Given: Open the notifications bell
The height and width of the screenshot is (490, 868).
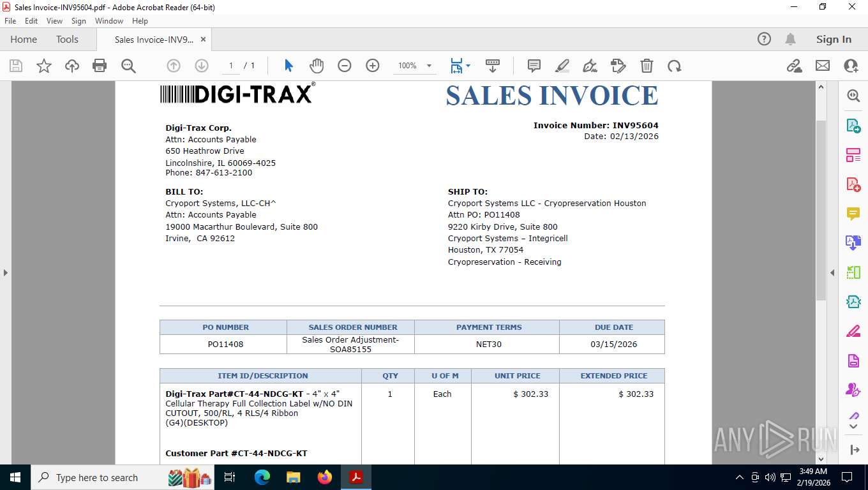Looking at the screenshot, I should 791,39.
